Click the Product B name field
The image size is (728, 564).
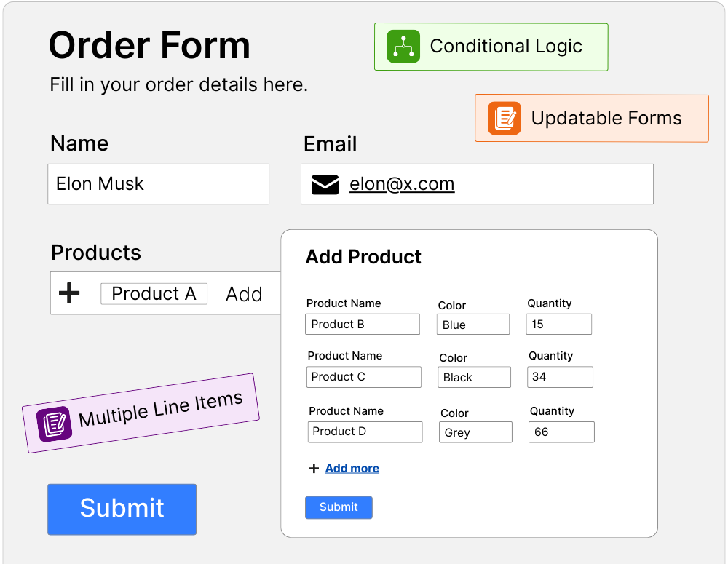(x=362, y=325)
